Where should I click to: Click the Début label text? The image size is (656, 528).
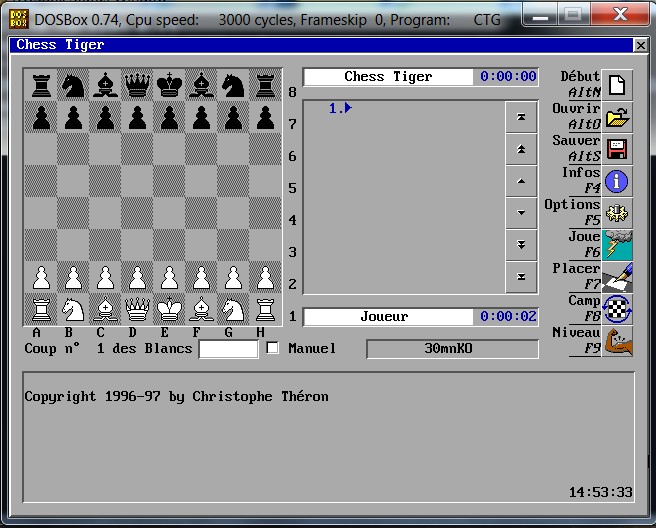tap(580, 77)
